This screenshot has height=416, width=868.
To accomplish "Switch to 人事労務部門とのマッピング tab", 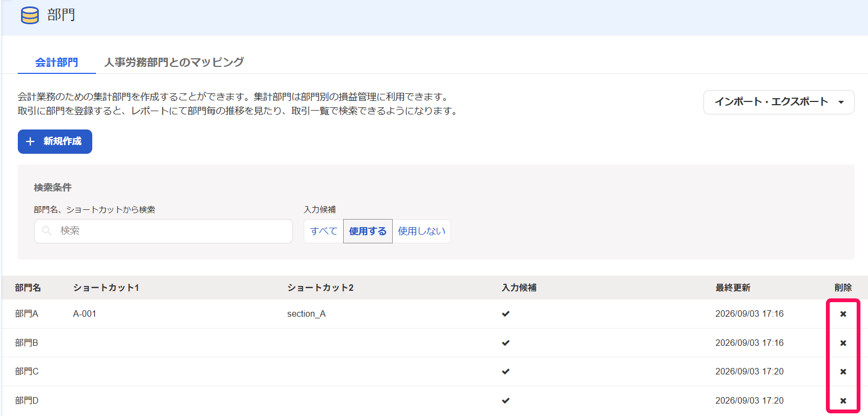I will (x=174, y=63).
